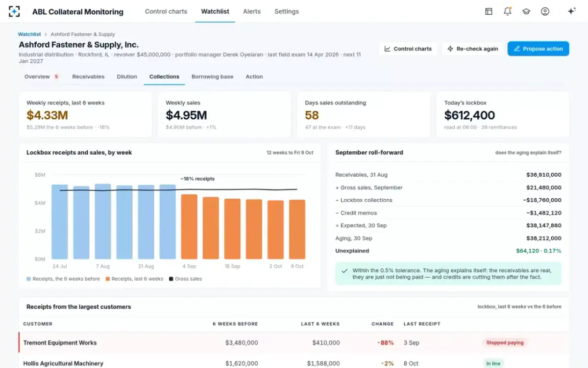Click the $1,588,000 cell for Hollis
The width and height of the screenshot is (588, 368).
point(323,364)
